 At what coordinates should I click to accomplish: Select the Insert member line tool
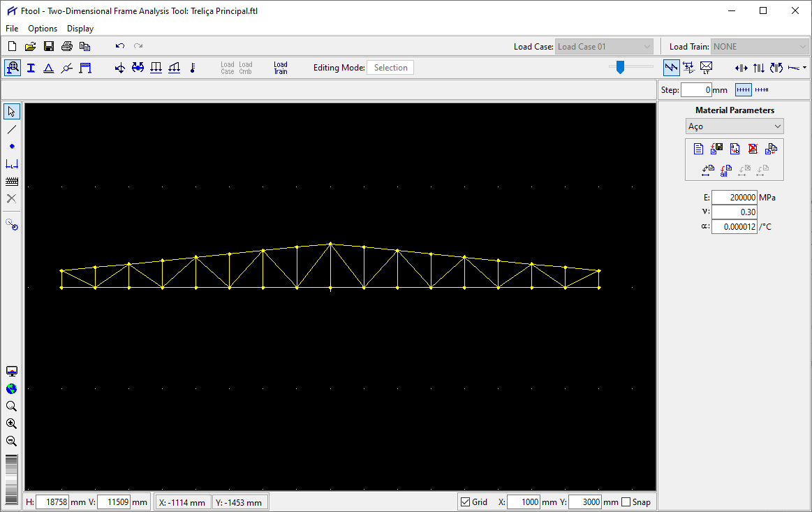[11, 129]
